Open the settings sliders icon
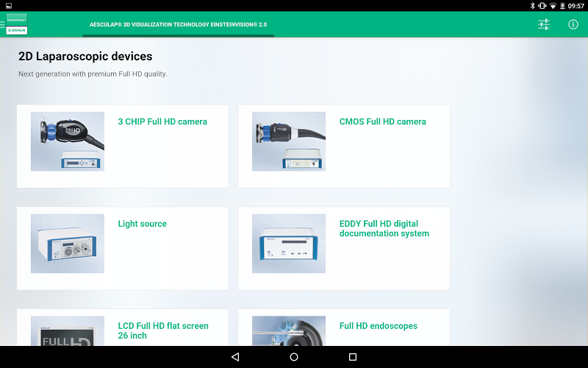Screen dimensions: 588x368 [544, 24]
